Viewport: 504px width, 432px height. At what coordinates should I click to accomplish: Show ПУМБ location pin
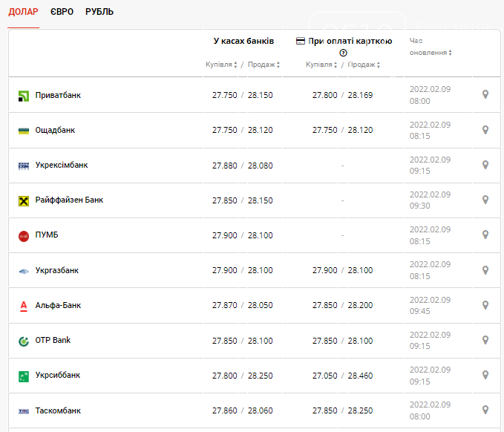point(485,235)
